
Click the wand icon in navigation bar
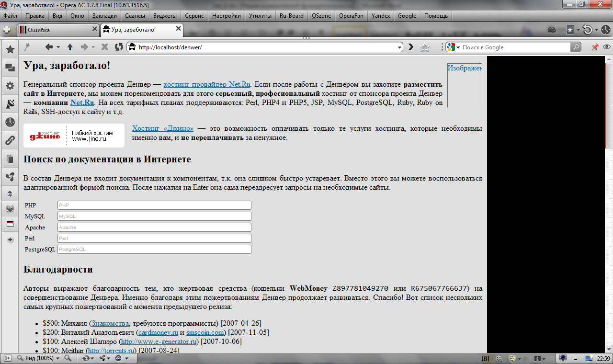click(x=27, y=47)
